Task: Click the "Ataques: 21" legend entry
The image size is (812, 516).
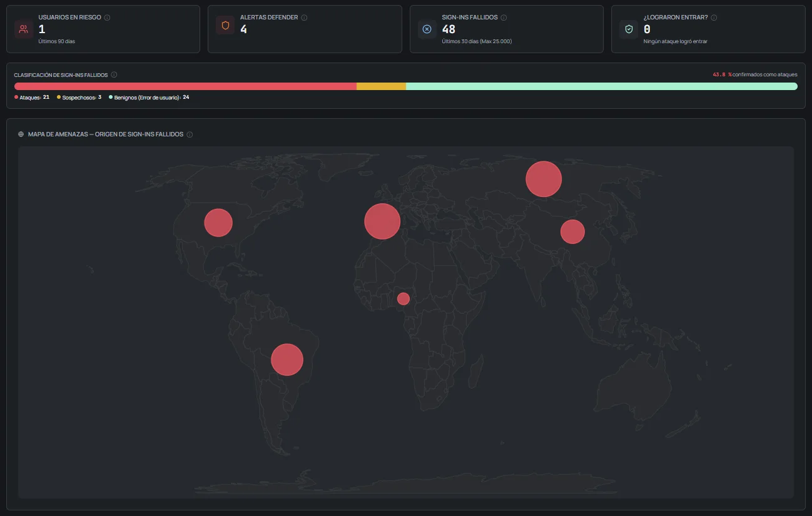Action: coord(32,98)
